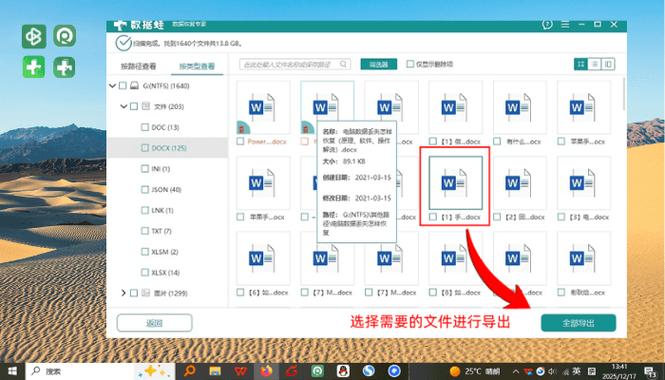Click the 筛选器 filter button
This screenshot has height=380, width=665.
coord(379,64)
